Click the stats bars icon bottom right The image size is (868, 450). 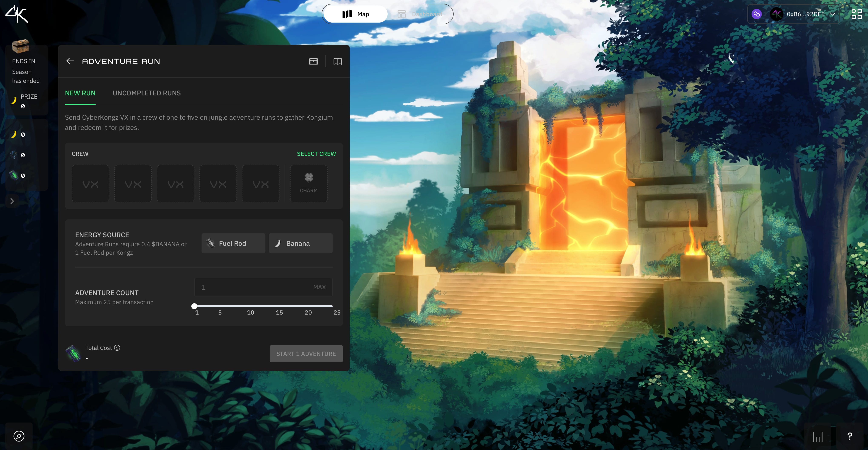(x=818, y=437)
